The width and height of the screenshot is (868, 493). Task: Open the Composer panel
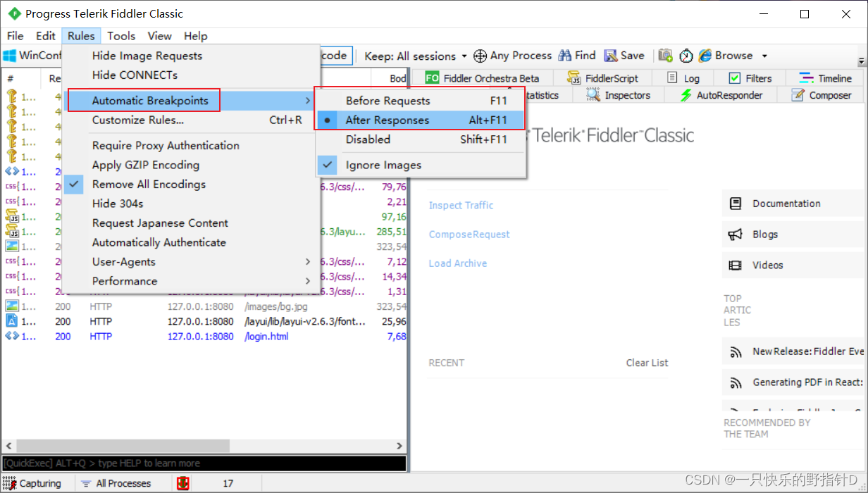[x=823, y=94]
